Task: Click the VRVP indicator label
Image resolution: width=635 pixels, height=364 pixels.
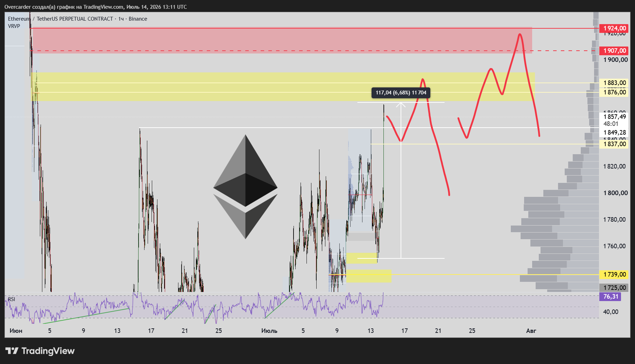Action: (x=14, y=26)
